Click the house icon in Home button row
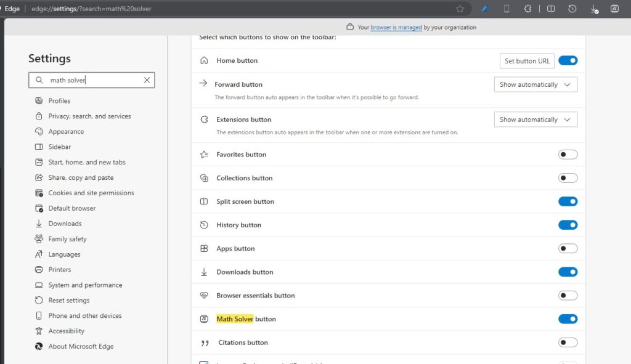The height and width of the screenshot is (364, 631). pyautogui.click(x=204, y=60)
